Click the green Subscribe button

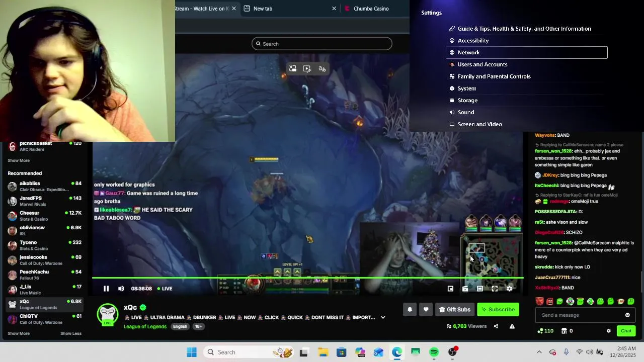point(498,310)
